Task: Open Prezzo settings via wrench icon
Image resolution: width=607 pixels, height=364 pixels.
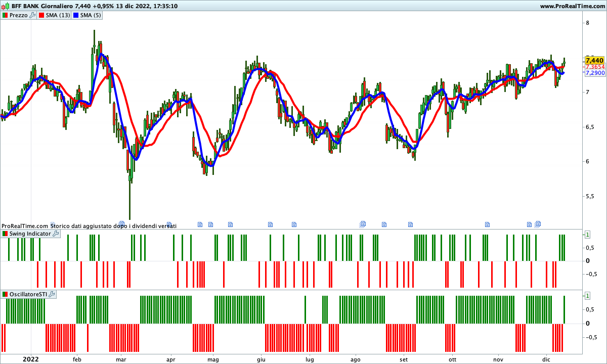Action: click(32, 15)
